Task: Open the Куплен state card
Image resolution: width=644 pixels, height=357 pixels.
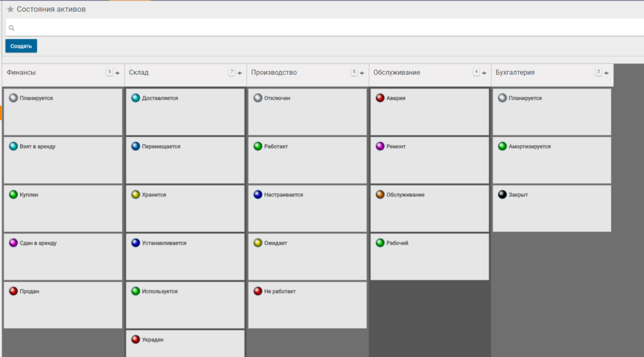Action: [x=63, y=209]
